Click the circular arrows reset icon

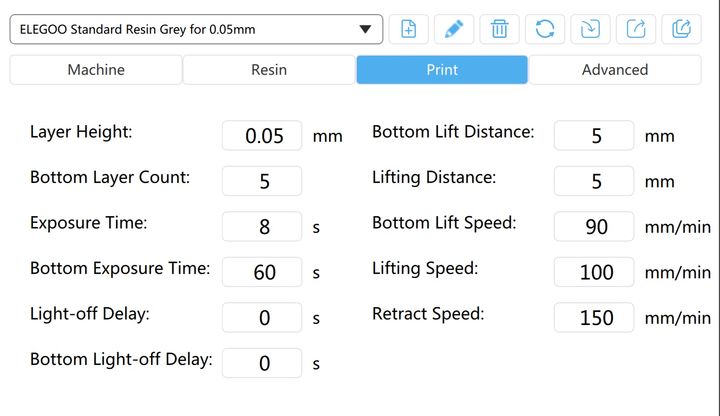tap(545, 29)
